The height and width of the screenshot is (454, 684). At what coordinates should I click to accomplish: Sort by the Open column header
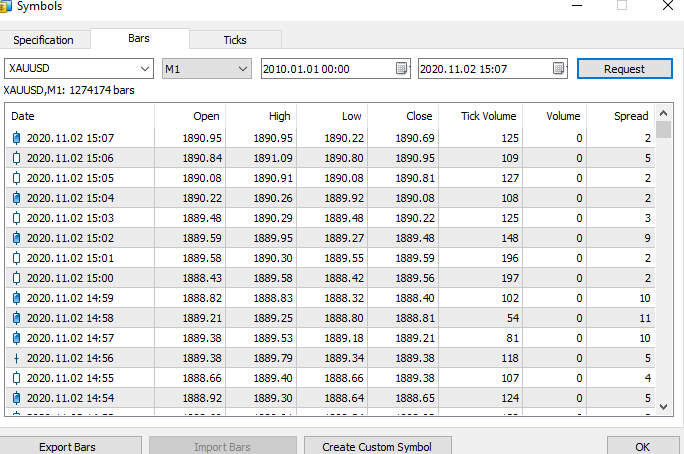[x=190, y=116]
